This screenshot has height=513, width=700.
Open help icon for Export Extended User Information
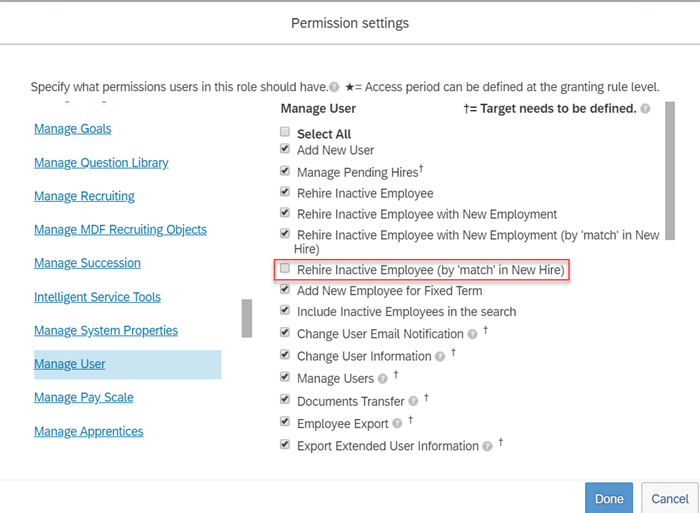pyautogui.click(x=487, y=446)
